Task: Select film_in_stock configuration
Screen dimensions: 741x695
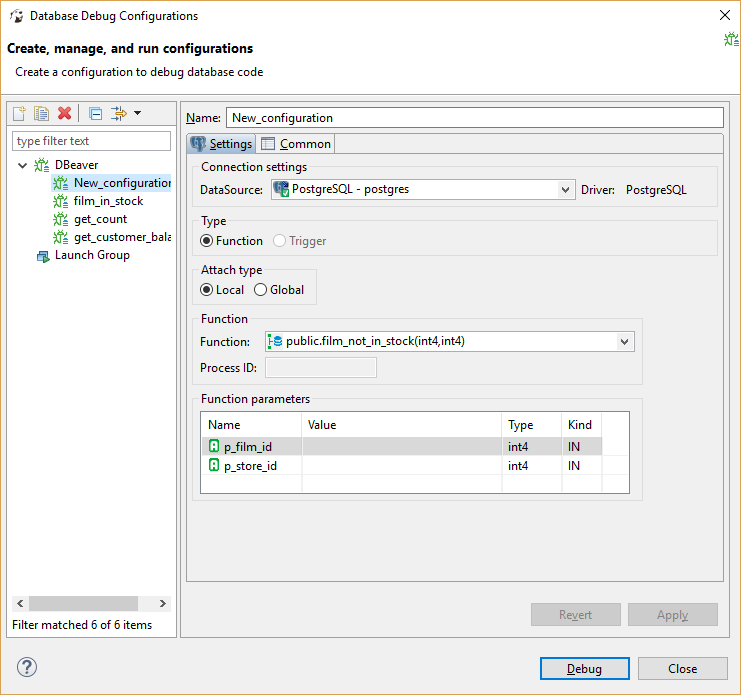Action: tap(108, 201)
